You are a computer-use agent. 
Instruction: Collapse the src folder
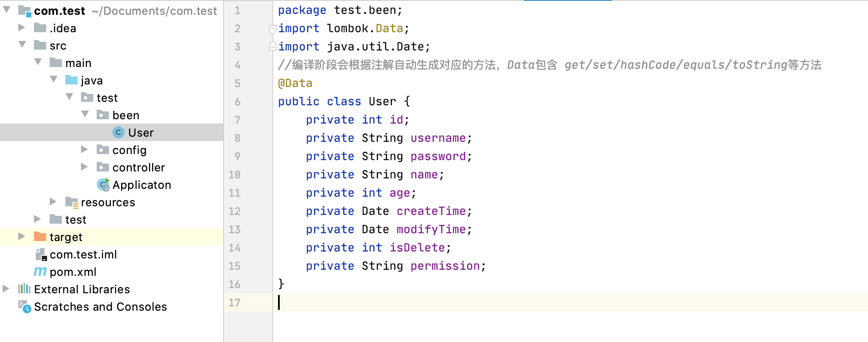[22, 45]
